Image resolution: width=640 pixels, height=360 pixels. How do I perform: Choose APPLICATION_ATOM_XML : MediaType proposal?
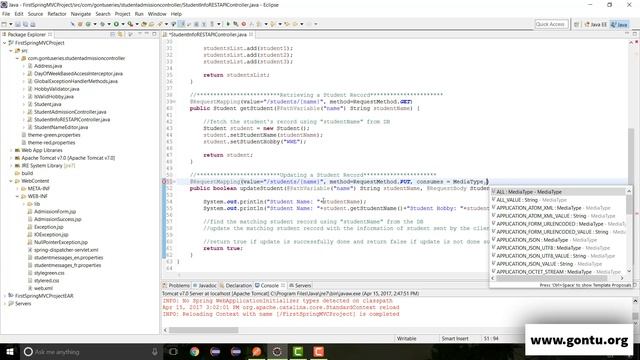[558, 208]
